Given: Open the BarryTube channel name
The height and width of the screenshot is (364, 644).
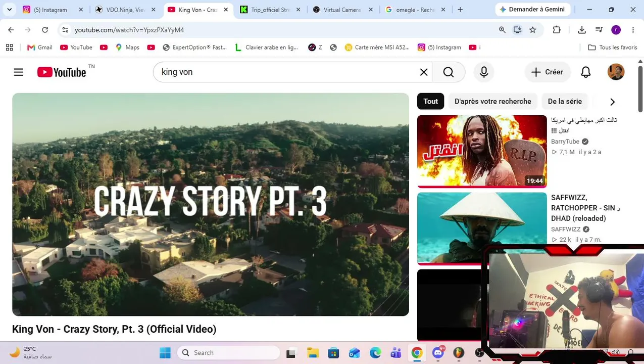Looking at the screenshot, I should [565, 142].
